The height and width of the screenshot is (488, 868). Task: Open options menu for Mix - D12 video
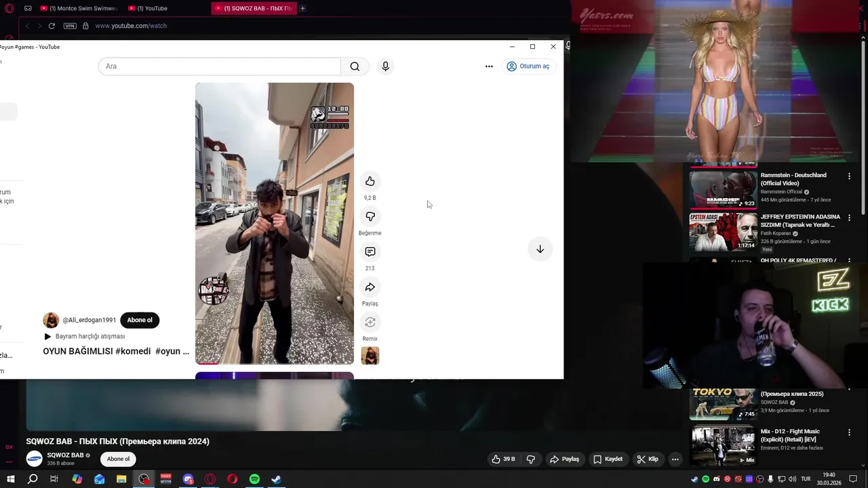click(x=849, y=432)
